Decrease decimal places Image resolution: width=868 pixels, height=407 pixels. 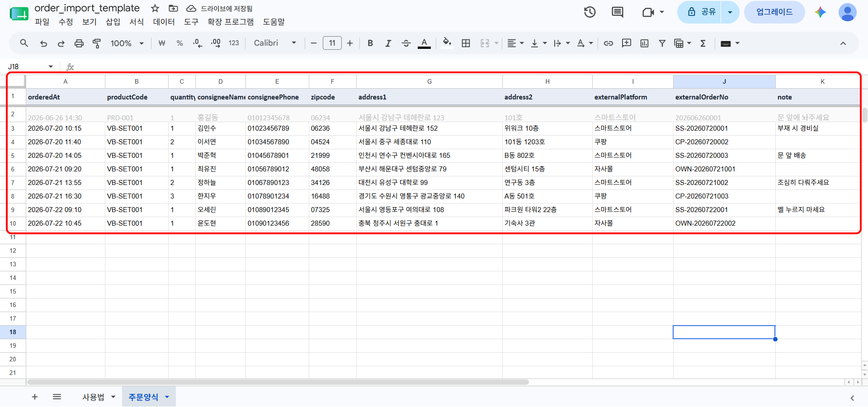pyautogui.click(x=198, y=43)
